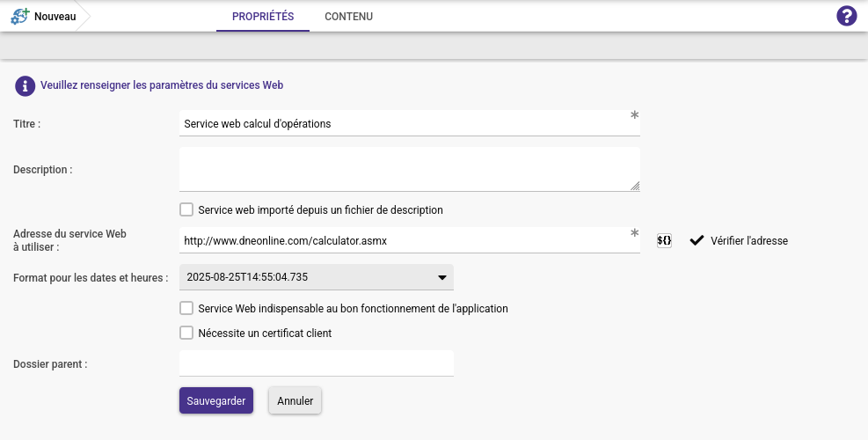The height and width of the screenshot is (440, 868).
Task: Click inside the Description text area
Action: 405,168
